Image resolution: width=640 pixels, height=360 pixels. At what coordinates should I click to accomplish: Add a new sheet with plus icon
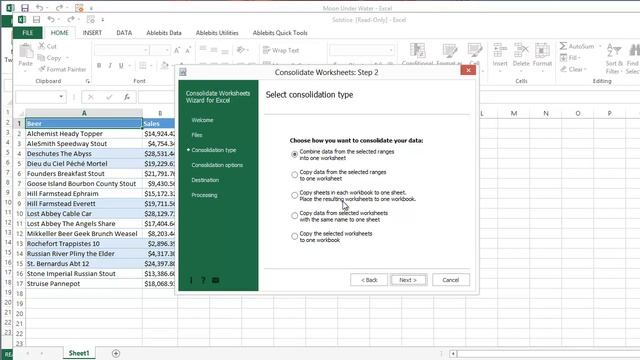click(116, 353)
